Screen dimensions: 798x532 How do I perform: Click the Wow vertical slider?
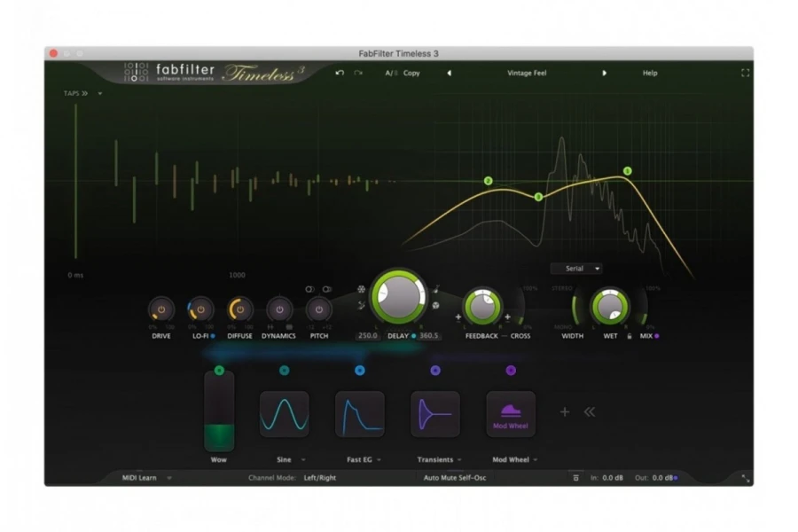pos(219,411)
